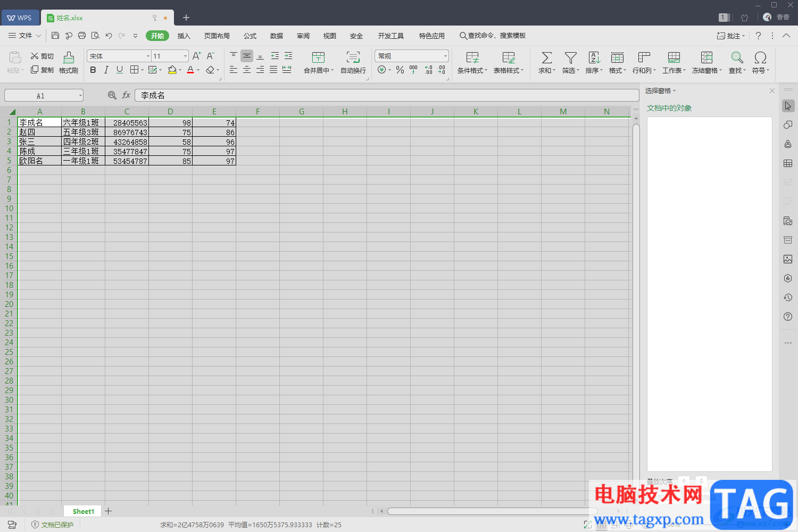Open the font name 宋体 dropdown
The image size is (798, 532).
(x=148, y=56)
